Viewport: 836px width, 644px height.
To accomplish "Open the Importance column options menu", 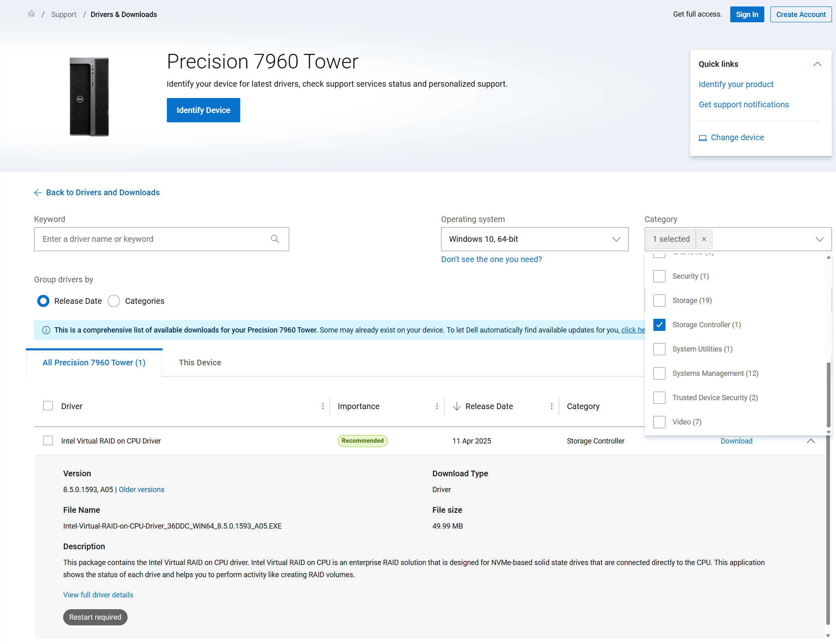I will pos(437,406).
